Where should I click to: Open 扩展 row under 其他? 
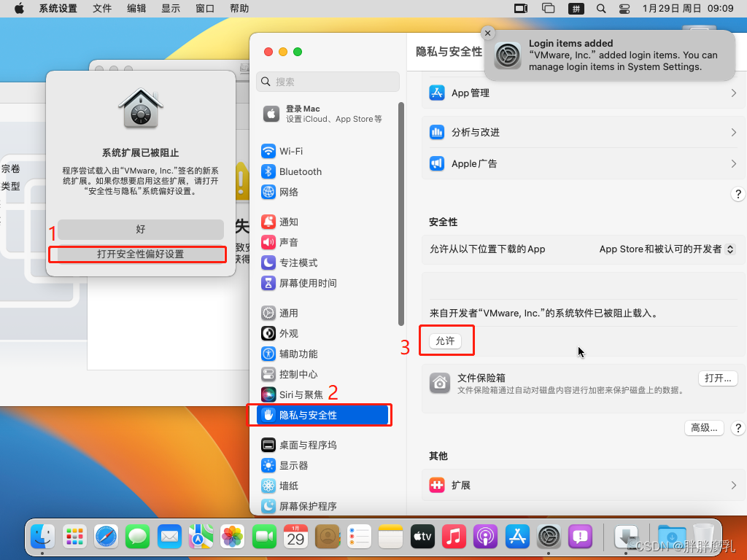point(583,485)
